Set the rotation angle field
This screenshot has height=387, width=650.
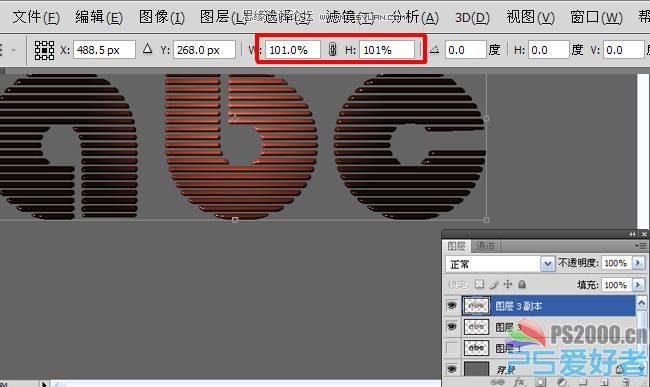pos(465,50)
